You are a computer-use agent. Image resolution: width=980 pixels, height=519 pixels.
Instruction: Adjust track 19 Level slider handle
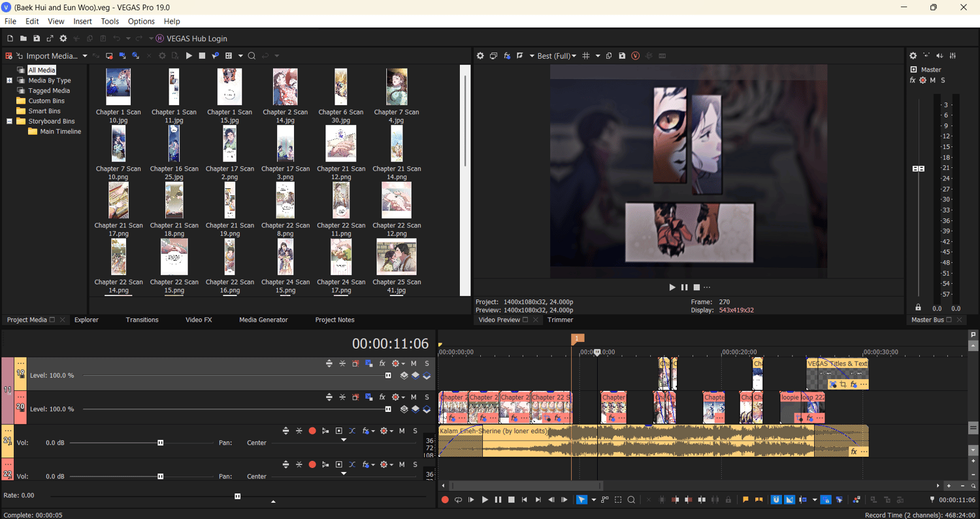[388, 375]
